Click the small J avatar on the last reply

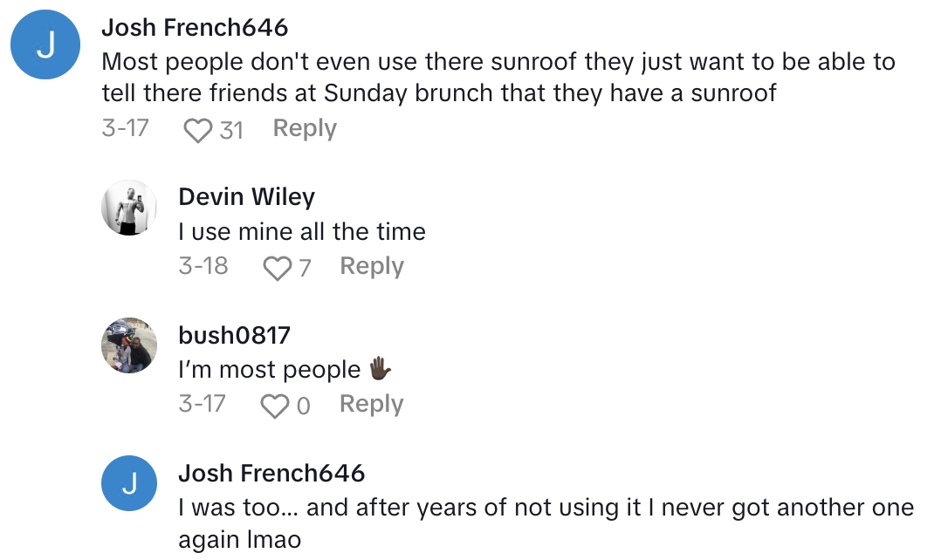tap(130, 483)
